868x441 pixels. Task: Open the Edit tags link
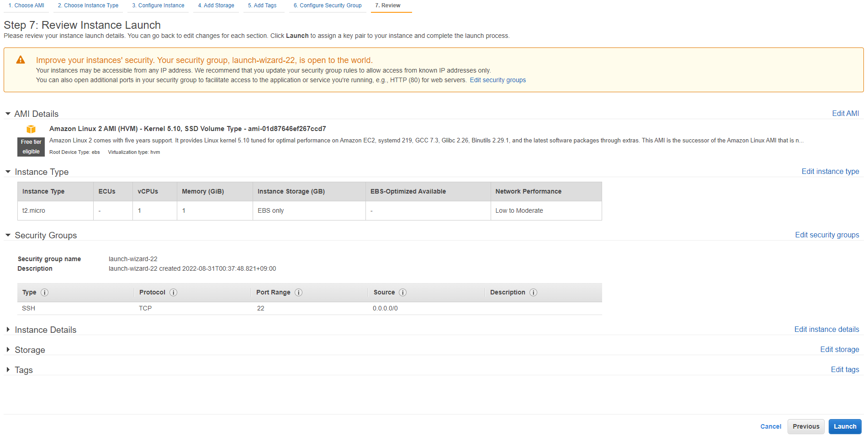[x=845, y=369]
